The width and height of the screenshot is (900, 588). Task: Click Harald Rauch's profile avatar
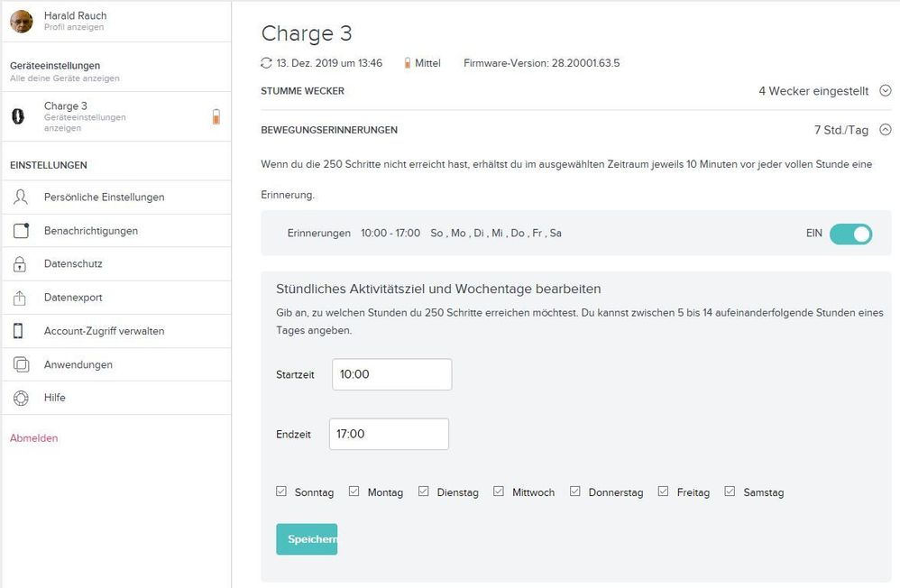pos(22,22)
